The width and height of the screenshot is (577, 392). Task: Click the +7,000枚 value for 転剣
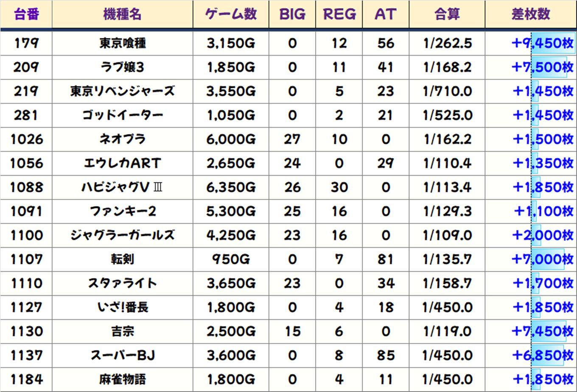(x=543, y=259)
